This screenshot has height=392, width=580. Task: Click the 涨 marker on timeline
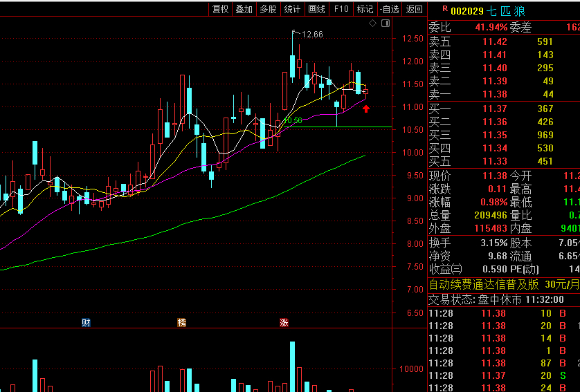[x=284, y=323]
